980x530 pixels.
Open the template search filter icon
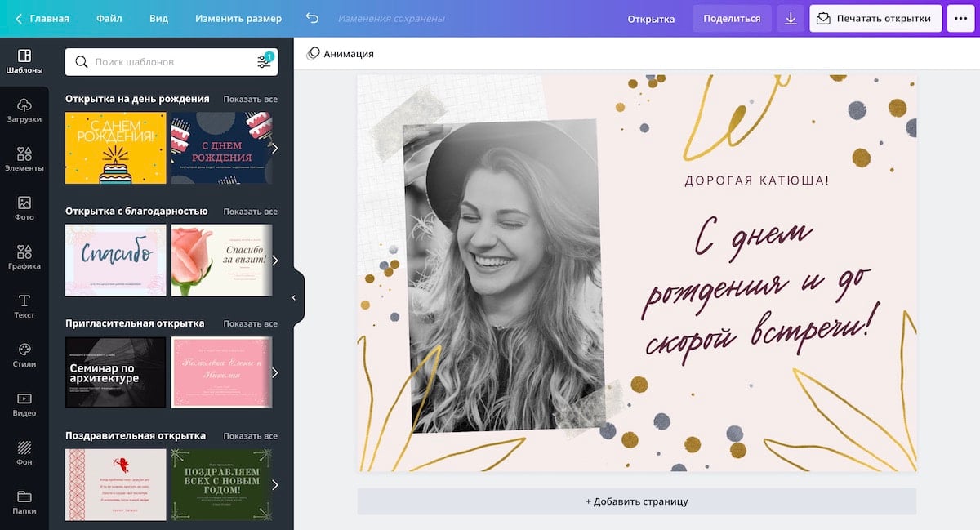click(264, 61)
